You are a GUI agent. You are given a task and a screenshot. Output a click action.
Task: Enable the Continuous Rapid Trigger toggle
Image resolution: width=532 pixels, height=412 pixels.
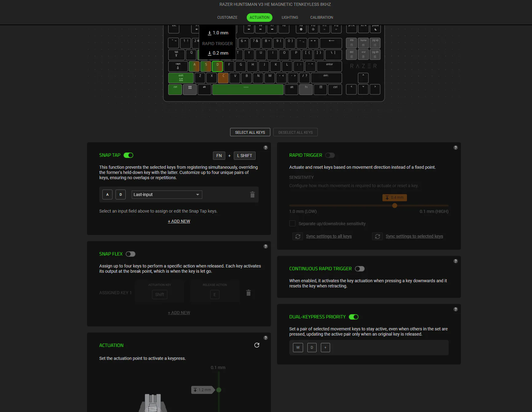pos(360,269)
